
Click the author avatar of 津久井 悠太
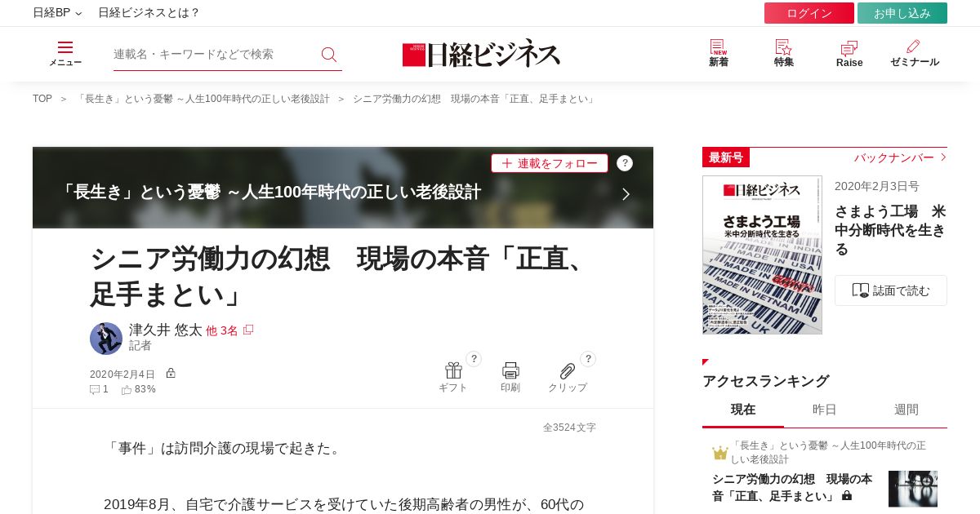(x=106, y=339)
